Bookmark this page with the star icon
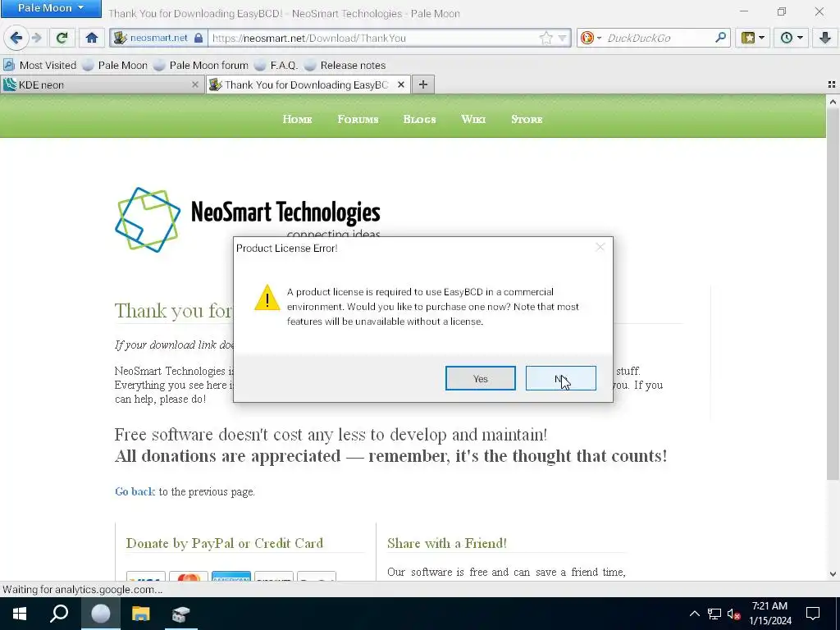Screen dimensions: 840x630 [x=546, y=38]
